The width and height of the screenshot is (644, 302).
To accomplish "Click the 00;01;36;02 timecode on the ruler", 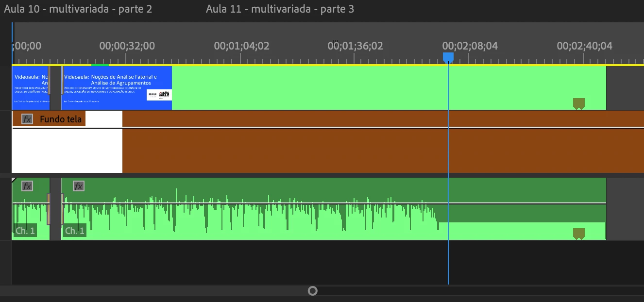I will point(356,46).
